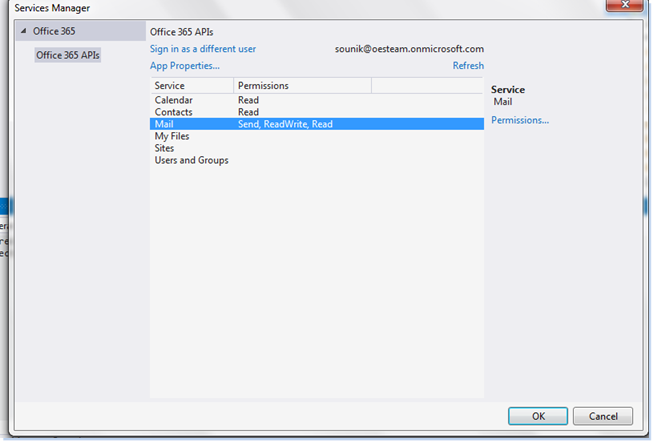Click Send, ReadWrite, Read permissions cell

point(285,124)
